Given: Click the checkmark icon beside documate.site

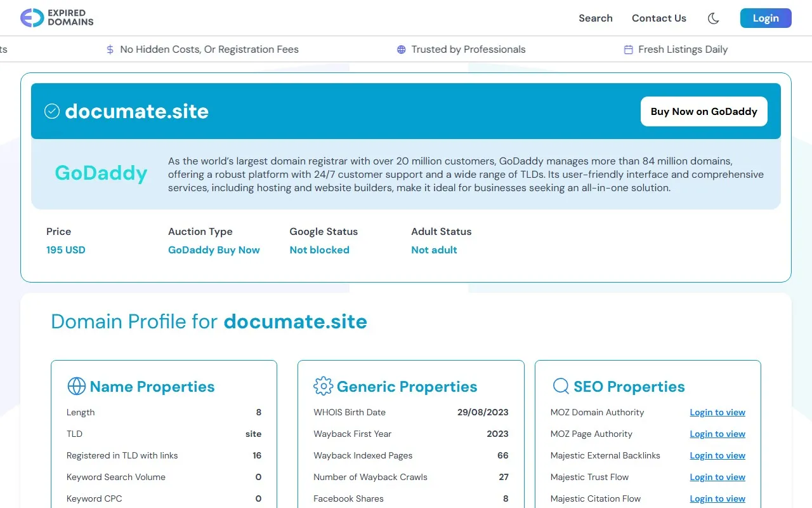Looking at the screenshot, I should tap(52, 110).
